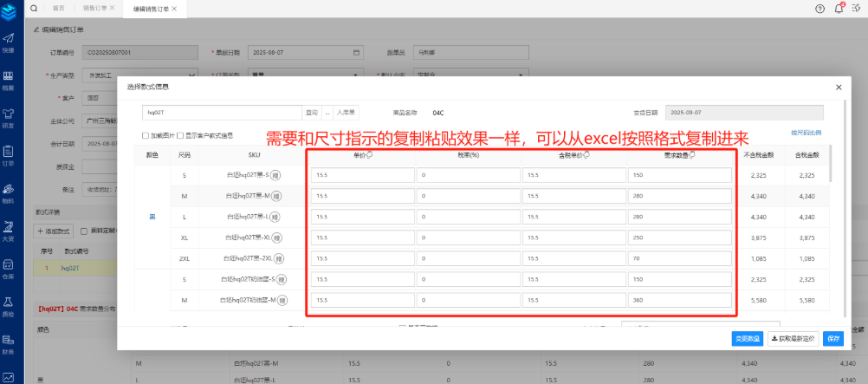Click the 保存 button in dialog

[x=833, y=339]
